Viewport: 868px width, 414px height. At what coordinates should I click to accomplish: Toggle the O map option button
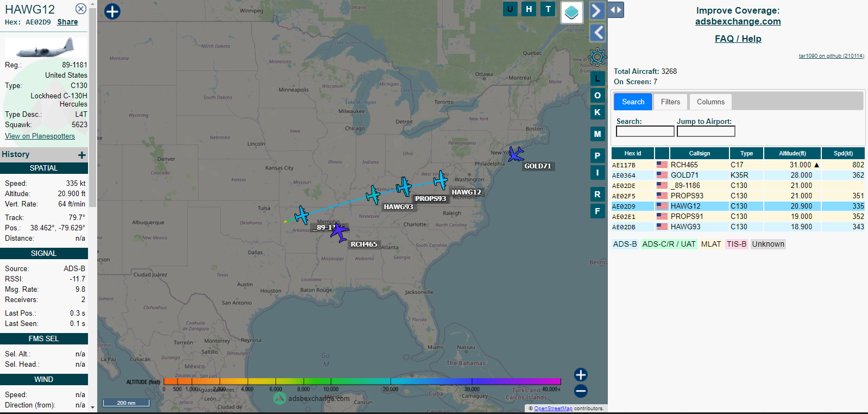point(597,95)
